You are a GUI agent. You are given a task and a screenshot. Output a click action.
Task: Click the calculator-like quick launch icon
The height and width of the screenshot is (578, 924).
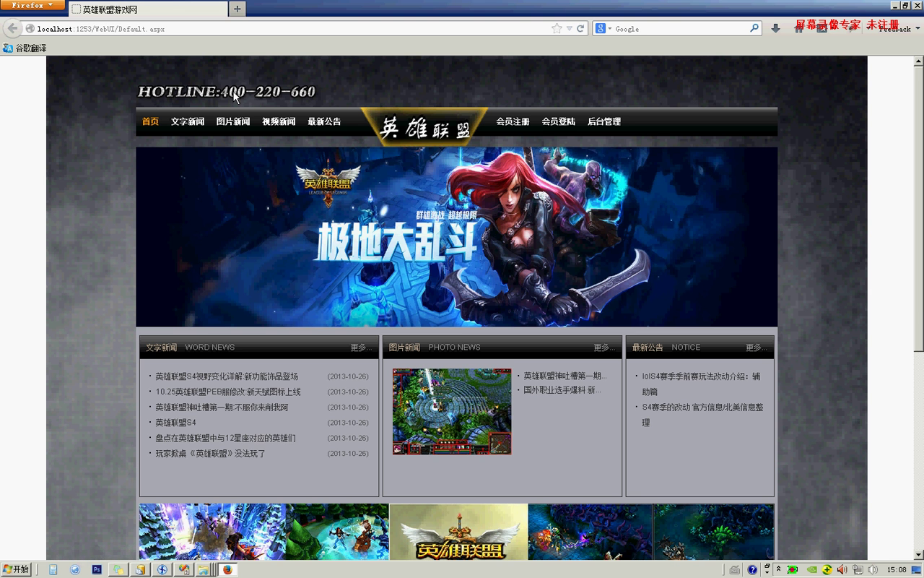53,569
